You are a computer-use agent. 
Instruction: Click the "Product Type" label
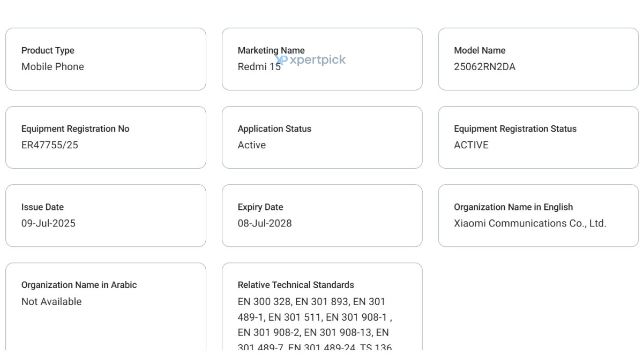point(48,50)
